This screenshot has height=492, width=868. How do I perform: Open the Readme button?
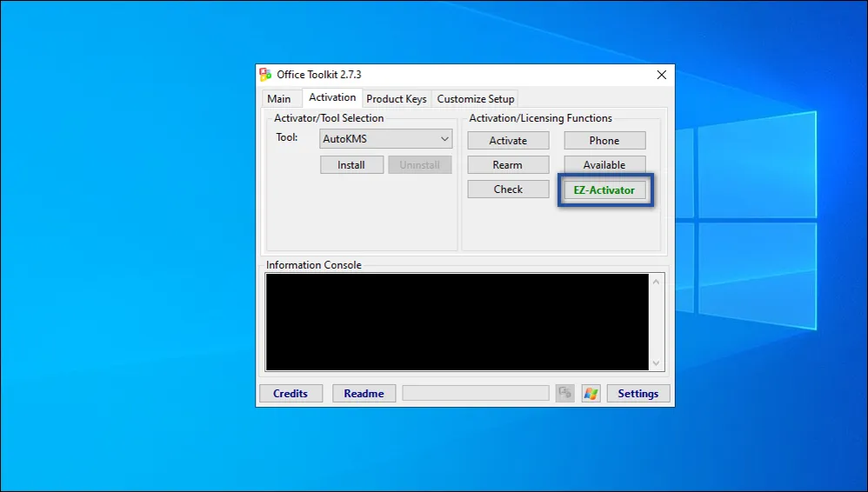[x=364, y=394]
